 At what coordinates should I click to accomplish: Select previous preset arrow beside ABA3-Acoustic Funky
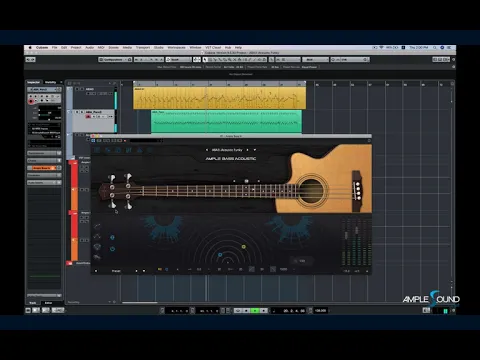(207, 150)
